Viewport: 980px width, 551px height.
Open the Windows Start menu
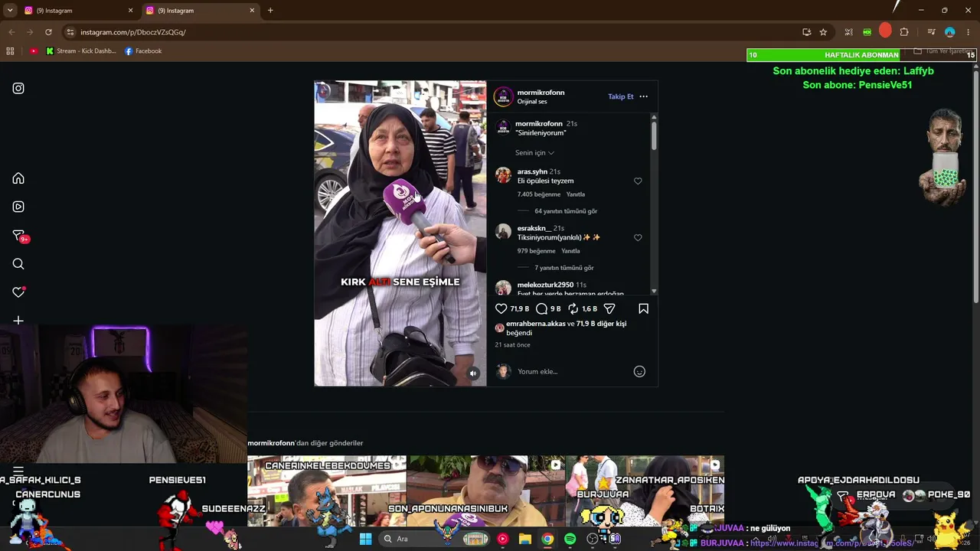coord(365,539)
